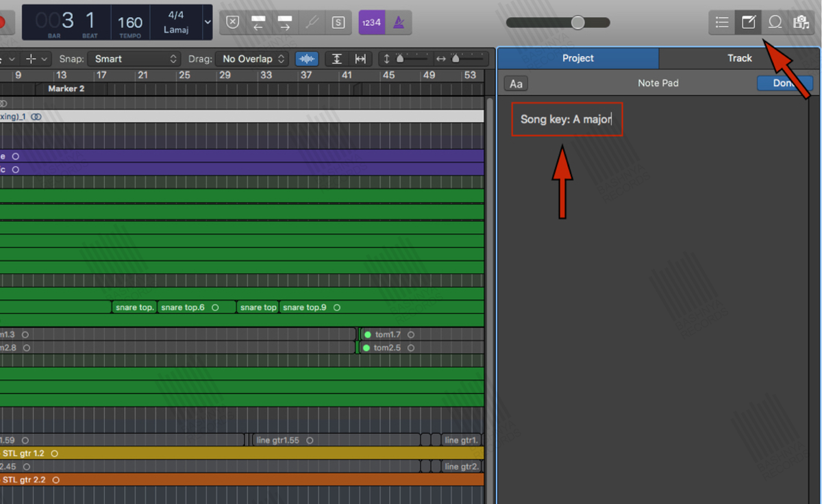The image size is (822, 504).
Task: Click the tempo value 160
Action: tap(130, 23)
